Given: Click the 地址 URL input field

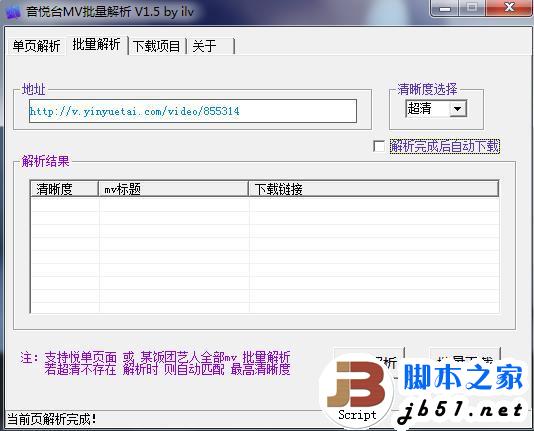Looking at the screenshot, I should 193,111.
